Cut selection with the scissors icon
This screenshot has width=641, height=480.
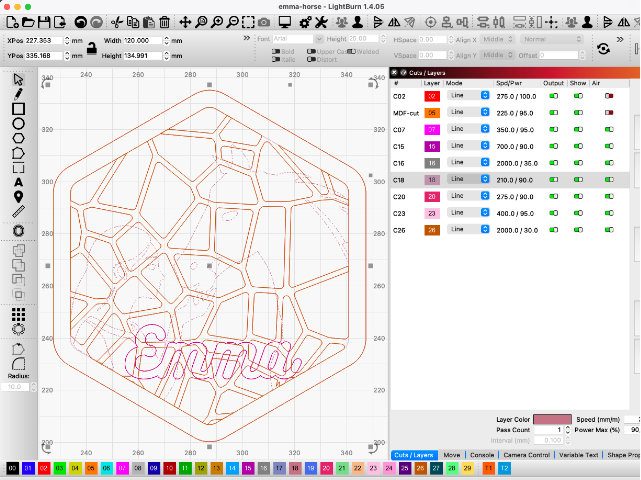tap(117, 22)
